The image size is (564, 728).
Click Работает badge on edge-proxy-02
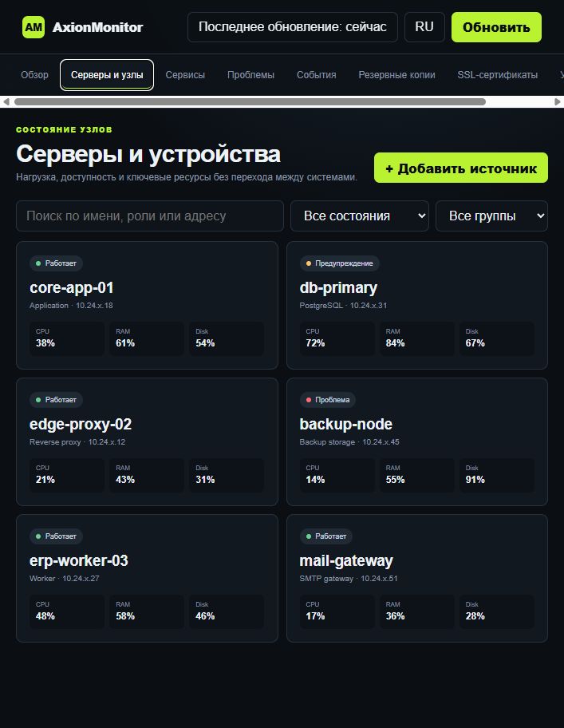coord(56,400)
